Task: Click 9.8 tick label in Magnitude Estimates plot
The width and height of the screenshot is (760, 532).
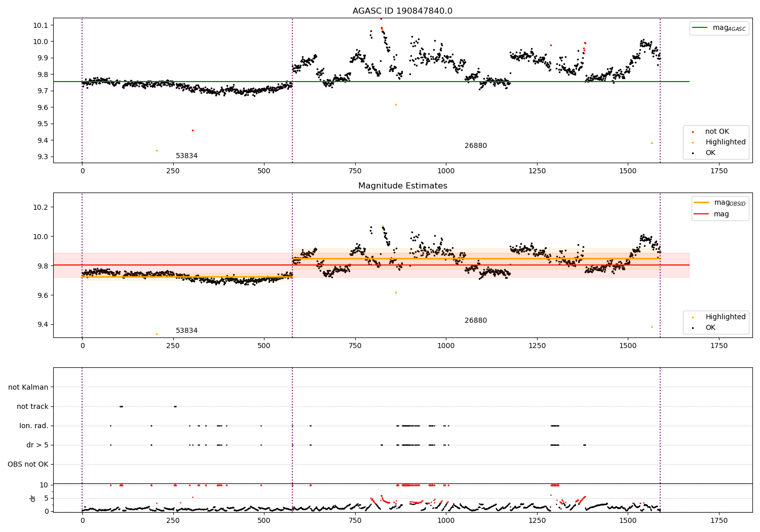Action: [43, 266]
